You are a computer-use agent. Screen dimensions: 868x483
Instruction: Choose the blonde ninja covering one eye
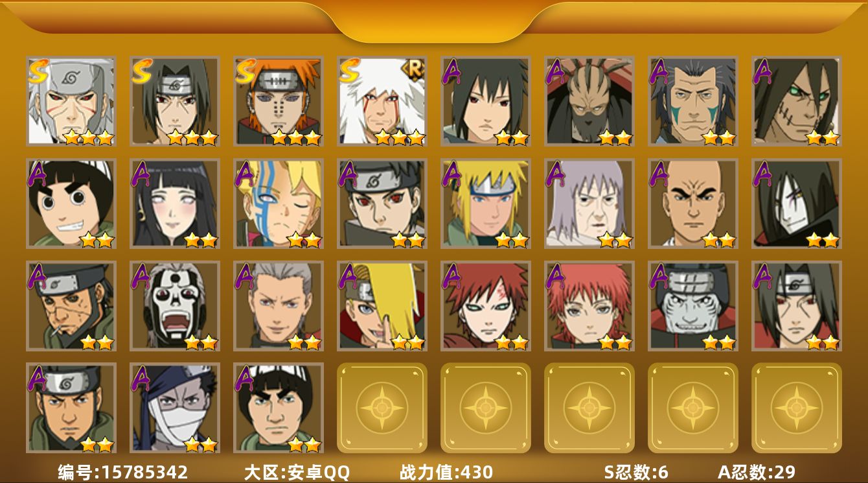click(382, 306)
